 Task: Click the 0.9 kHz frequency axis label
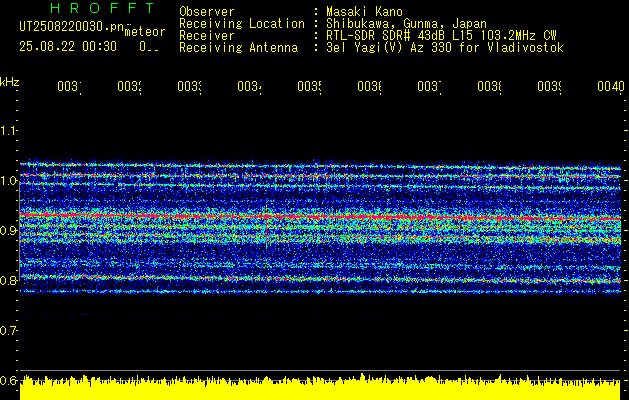8,230
